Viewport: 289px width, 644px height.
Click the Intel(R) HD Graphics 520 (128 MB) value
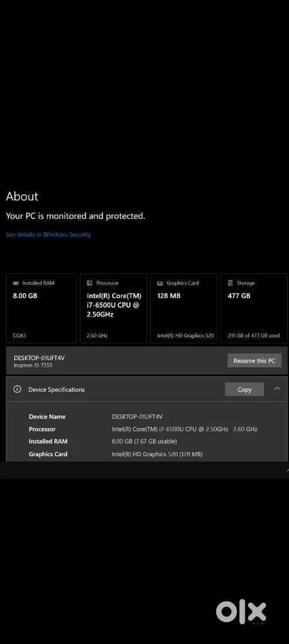click(157, 454)
